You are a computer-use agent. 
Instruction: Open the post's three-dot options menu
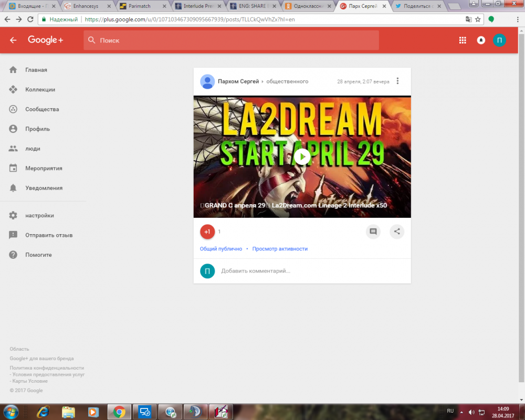click(397, 81)
